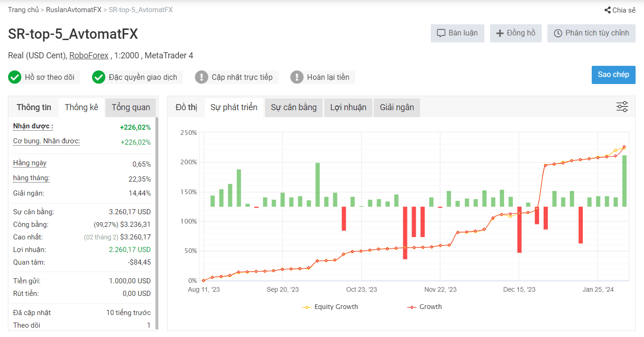Click warning icon beside Hoàn lại tiền
This screenshot has height=337, width=644.
pos(297,77)
